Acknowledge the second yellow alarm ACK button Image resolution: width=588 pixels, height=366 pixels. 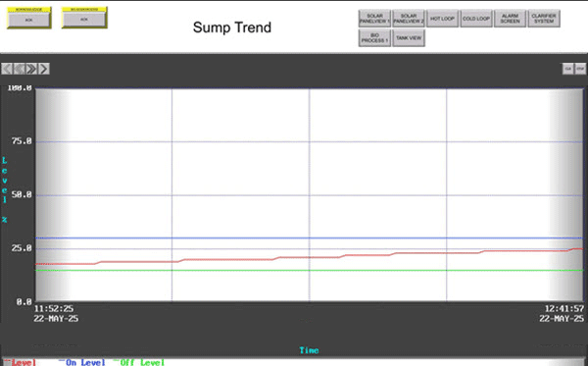tap(84, 20)
